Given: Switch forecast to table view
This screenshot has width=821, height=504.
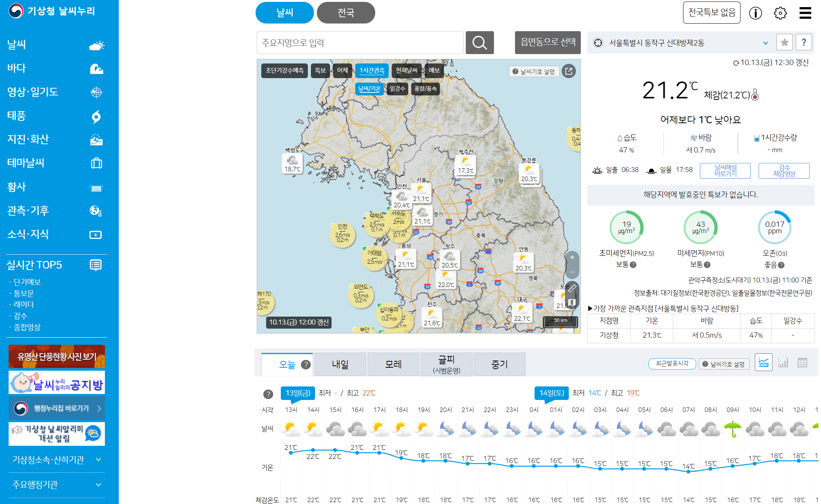Looking at the screenshot, I should [802, 363].
